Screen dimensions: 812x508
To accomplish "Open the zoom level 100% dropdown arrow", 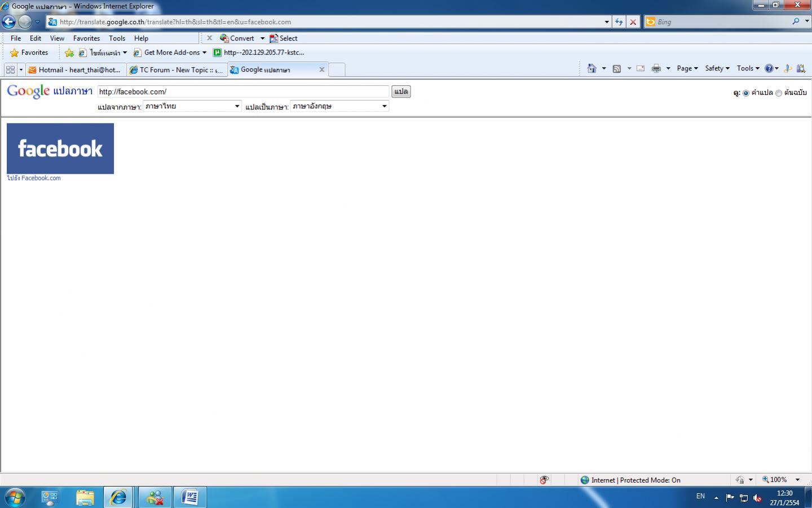I will click(x=797, y=480).
